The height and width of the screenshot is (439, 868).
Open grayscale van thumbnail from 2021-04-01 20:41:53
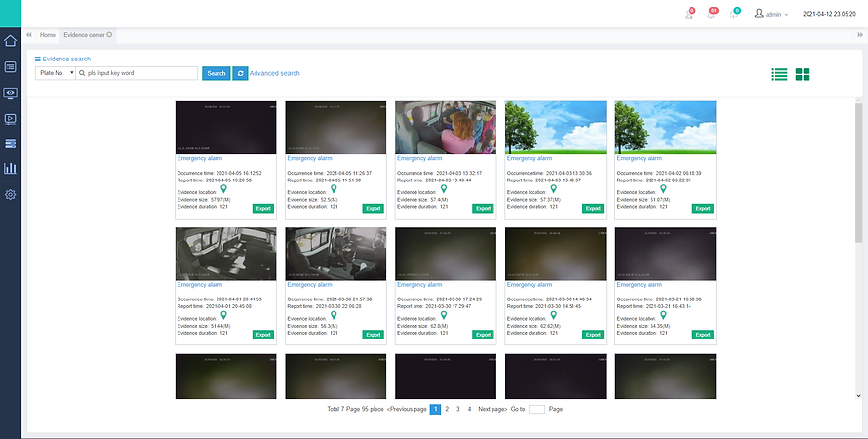click(226, 254)
